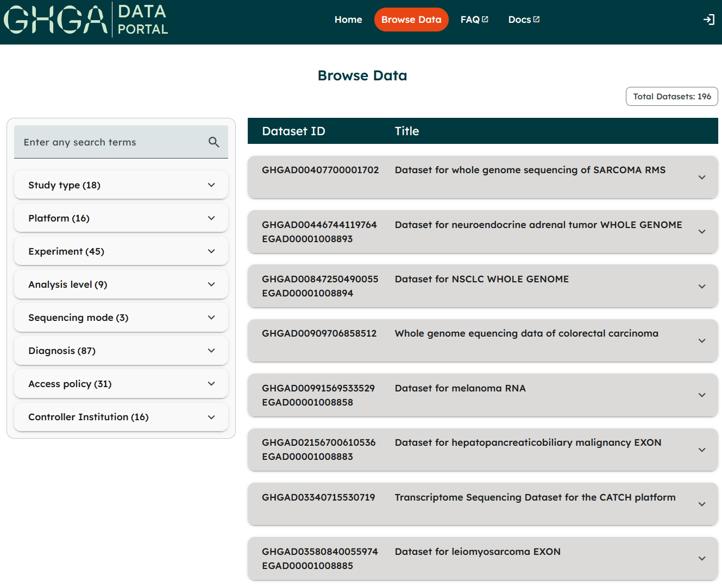Expand colorectal carcinoma dataset chevron

pos(702,341)
